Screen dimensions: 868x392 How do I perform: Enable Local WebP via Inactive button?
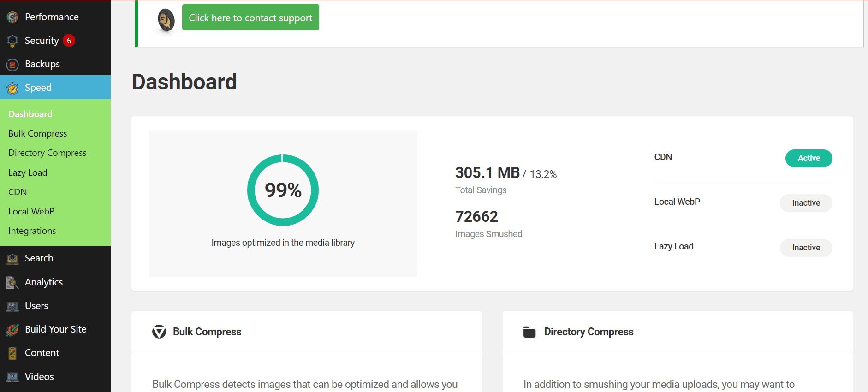click(806, 203)
